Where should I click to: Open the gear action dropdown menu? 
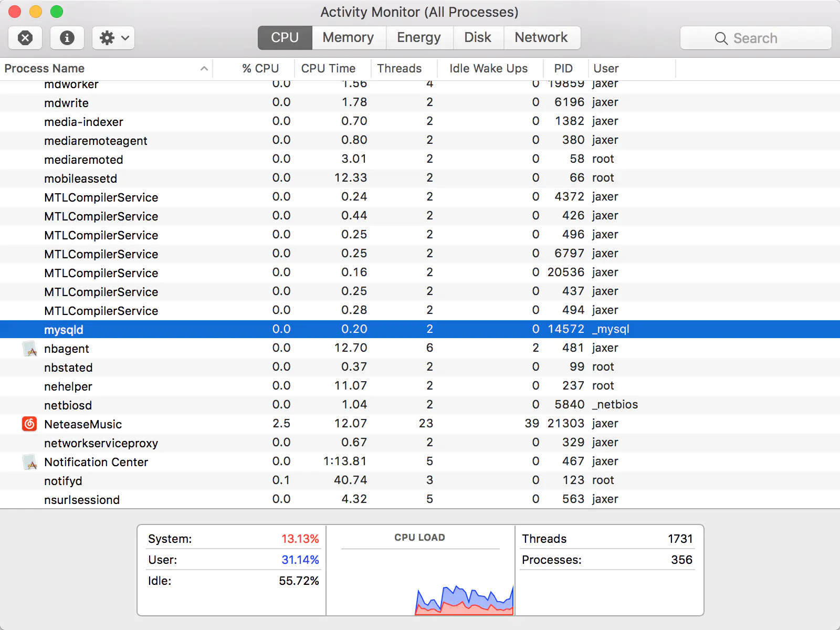(113, 38)
